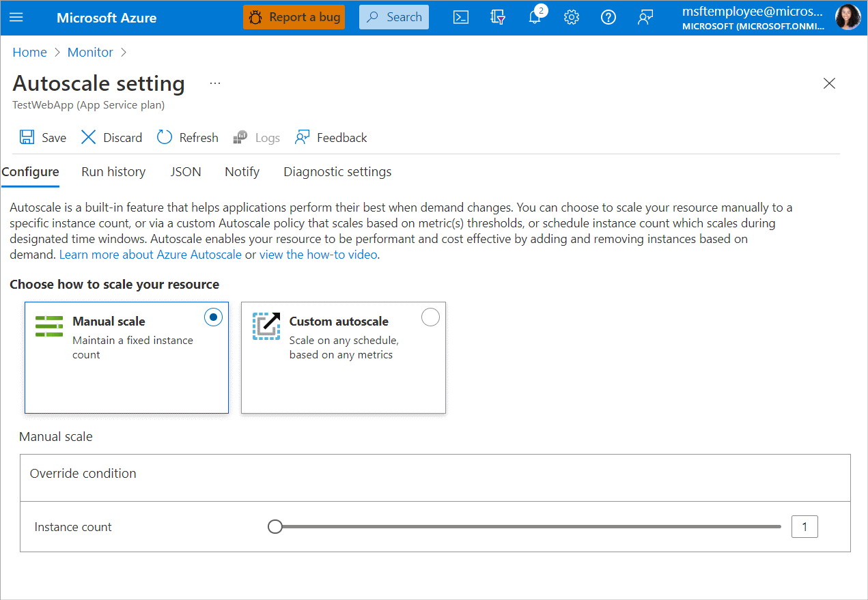This screenshot has width=868, height=600.
Task: Open the Diagnostic settings tab
Action: tap(337, 172)
